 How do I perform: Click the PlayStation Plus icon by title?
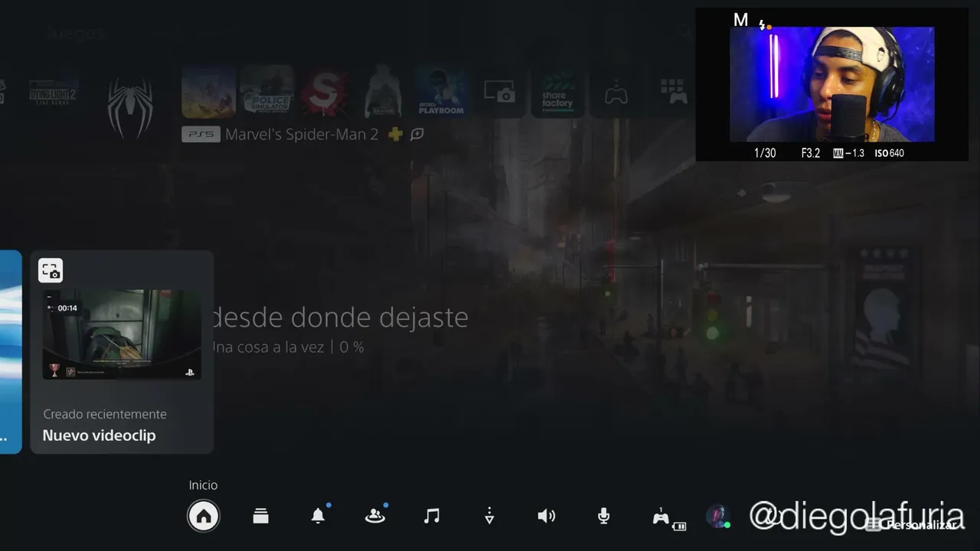pos(395,135)
